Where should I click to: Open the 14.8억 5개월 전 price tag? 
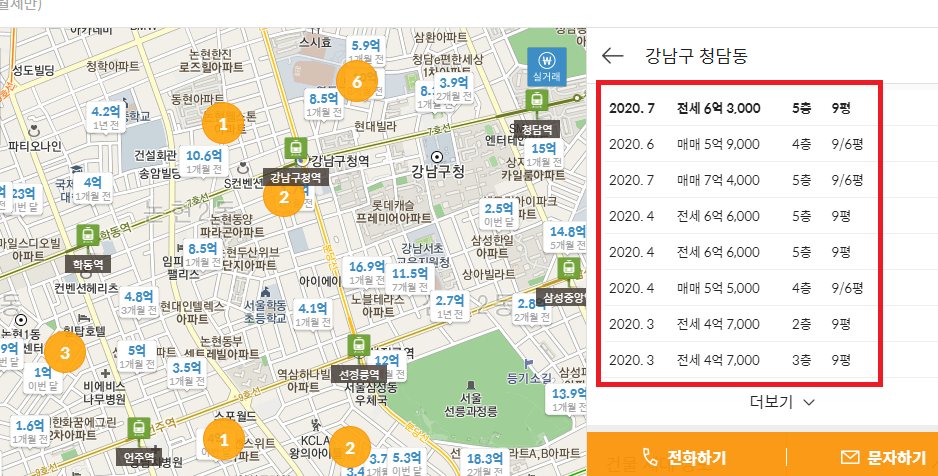(x=566, y=237)
